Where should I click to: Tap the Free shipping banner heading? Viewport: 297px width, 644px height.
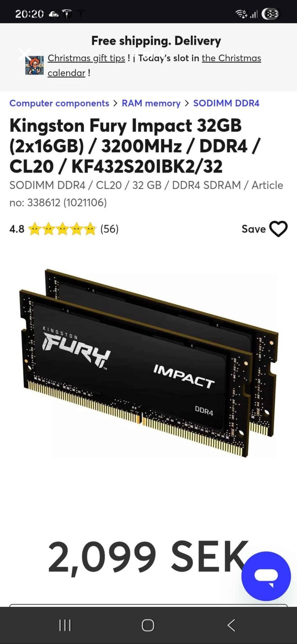click(156, 41)
